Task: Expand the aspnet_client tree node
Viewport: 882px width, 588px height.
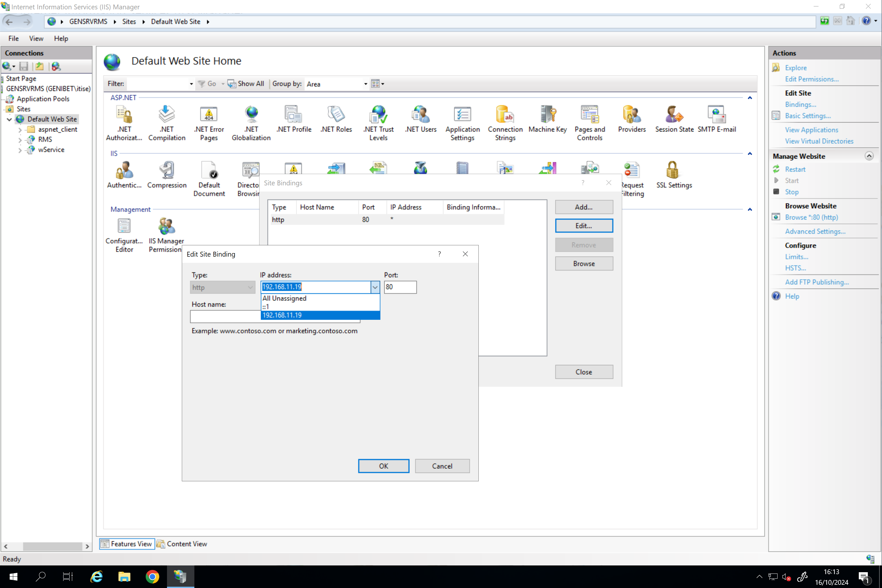Action: pyautogui.click(x=20, y=130)
